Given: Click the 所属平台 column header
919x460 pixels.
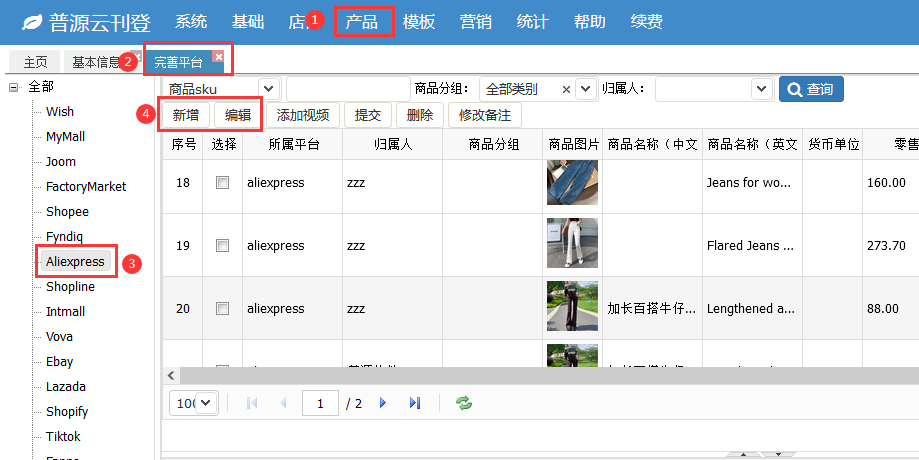Looking at the screenshot, I should pyautogui.click(x=293, y=144).
